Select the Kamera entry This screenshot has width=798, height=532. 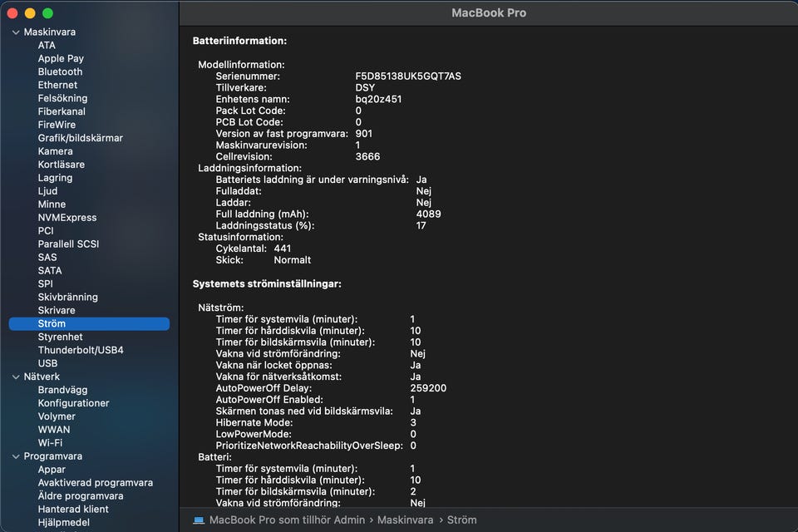point(55,151)
